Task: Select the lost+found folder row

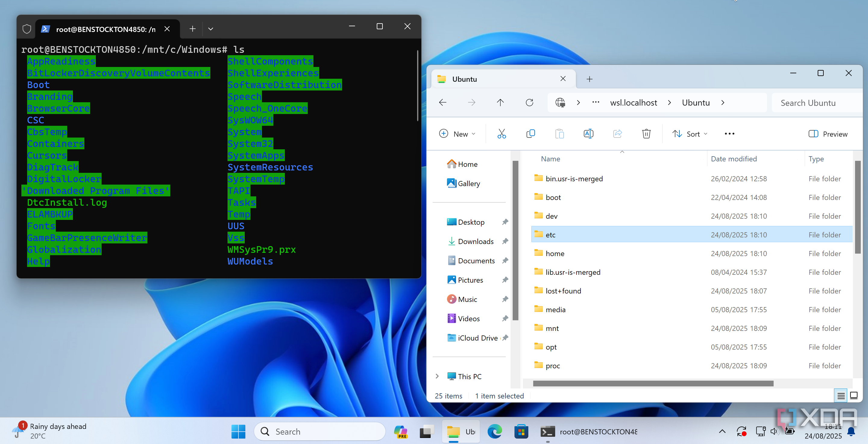Action: [691, 290]
